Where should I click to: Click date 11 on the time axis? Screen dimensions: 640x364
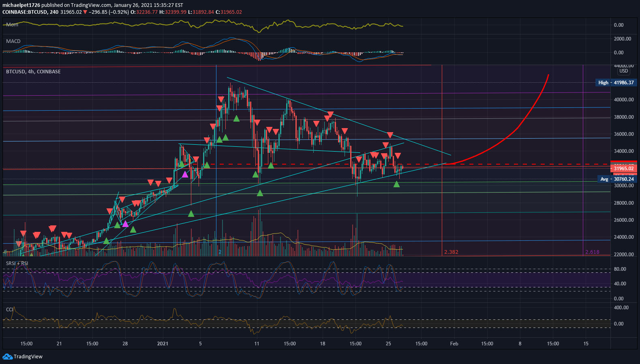click(257, 344)
